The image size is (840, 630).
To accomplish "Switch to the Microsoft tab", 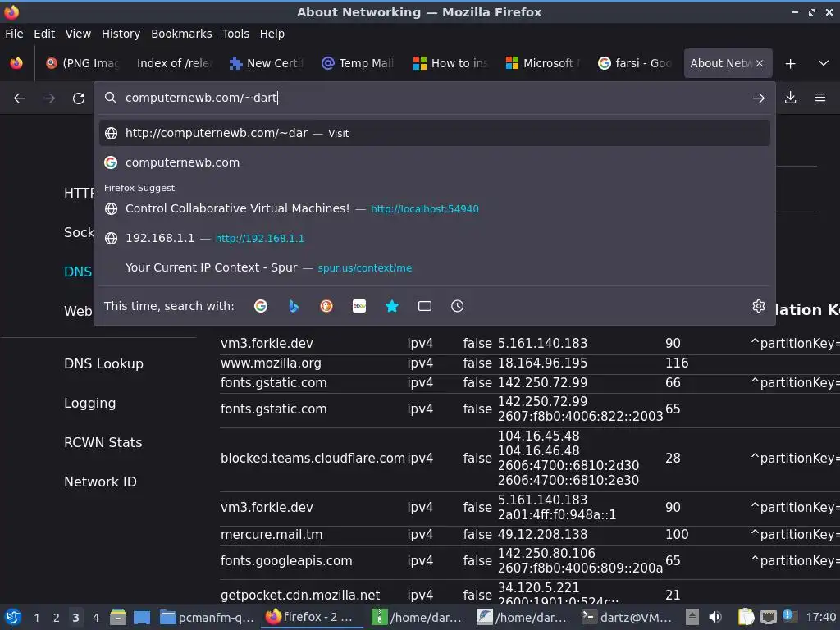I will coord(543,63).
